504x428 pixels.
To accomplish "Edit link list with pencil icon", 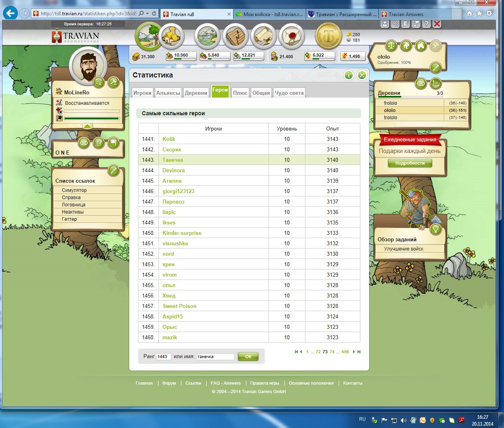I will click(x=114, y=171).
